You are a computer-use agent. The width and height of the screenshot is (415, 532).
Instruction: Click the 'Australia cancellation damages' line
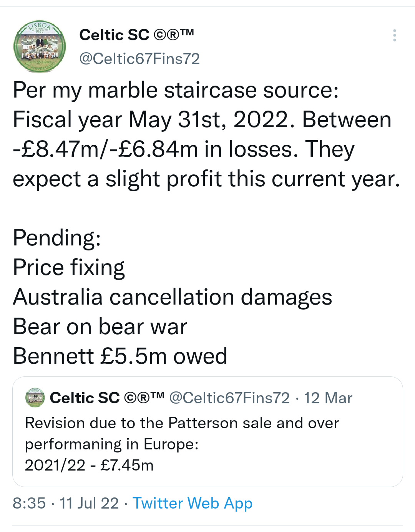[x=173, y=297]
